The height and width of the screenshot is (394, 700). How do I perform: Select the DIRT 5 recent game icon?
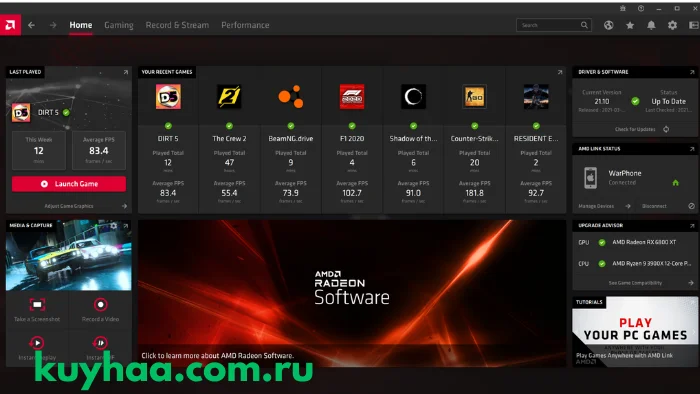click(x=168, y=96)
